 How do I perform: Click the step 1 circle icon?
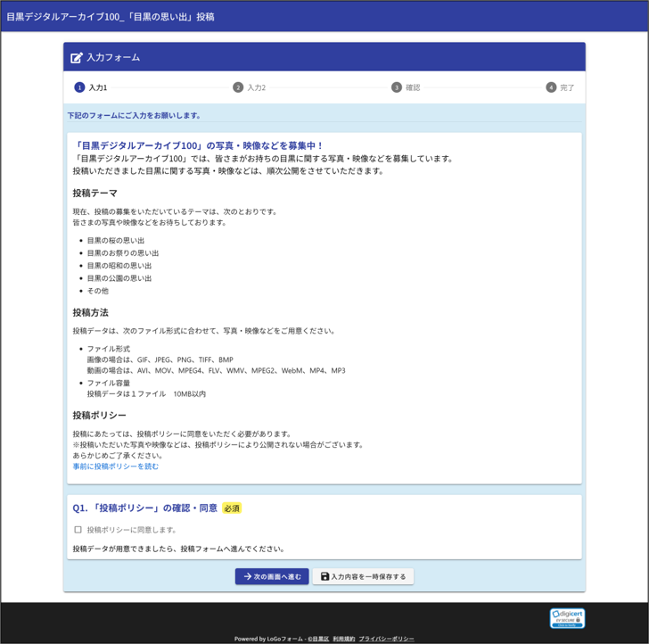coord(79,87)
